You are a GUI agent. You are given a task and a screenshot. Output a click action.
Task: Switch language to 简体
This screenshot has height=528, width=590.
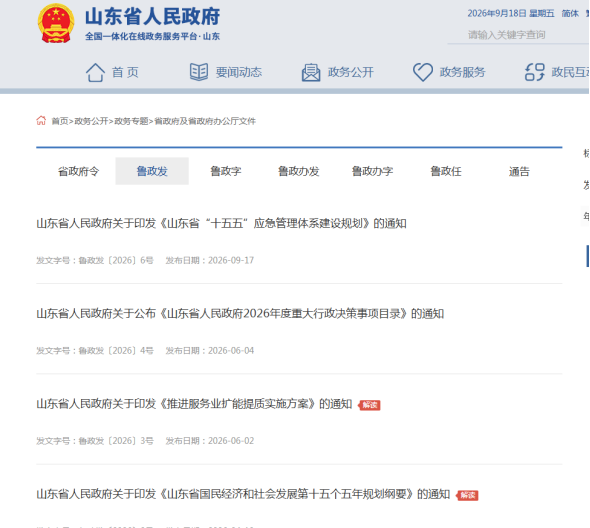(570, 14)
